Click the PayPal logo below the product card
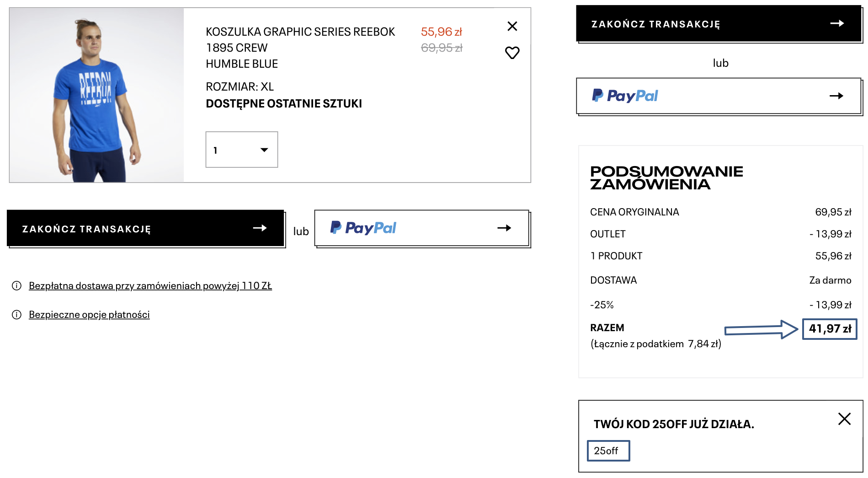868x478 pixels. click(x=363, y=228)
